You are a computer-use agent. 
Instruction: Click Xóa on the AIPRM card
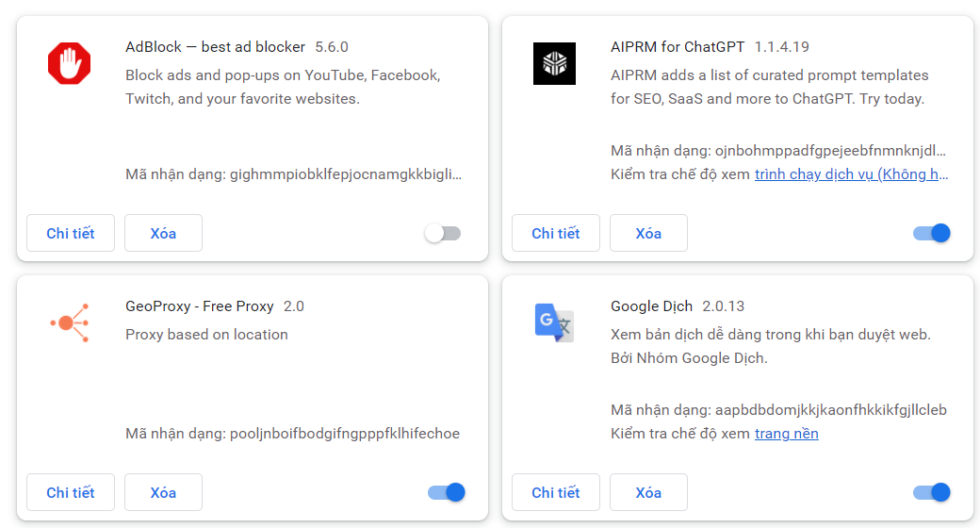(648, 233)
